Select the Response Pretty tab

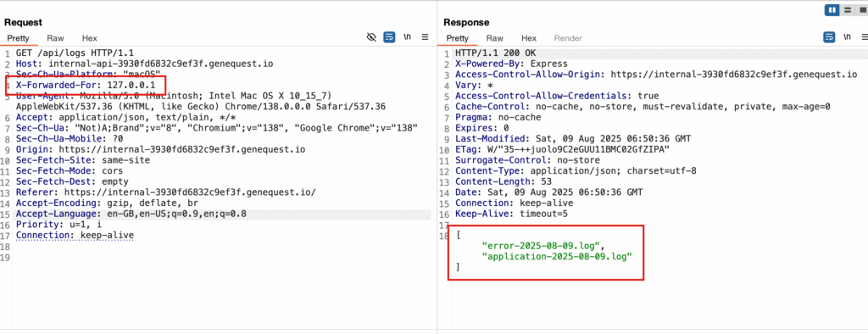(457, 38)
